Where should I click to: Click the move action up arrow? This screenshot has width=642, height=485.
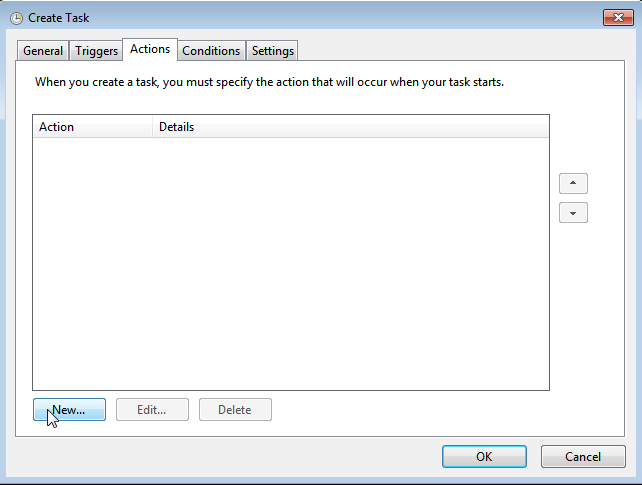(x=573, y=183)
